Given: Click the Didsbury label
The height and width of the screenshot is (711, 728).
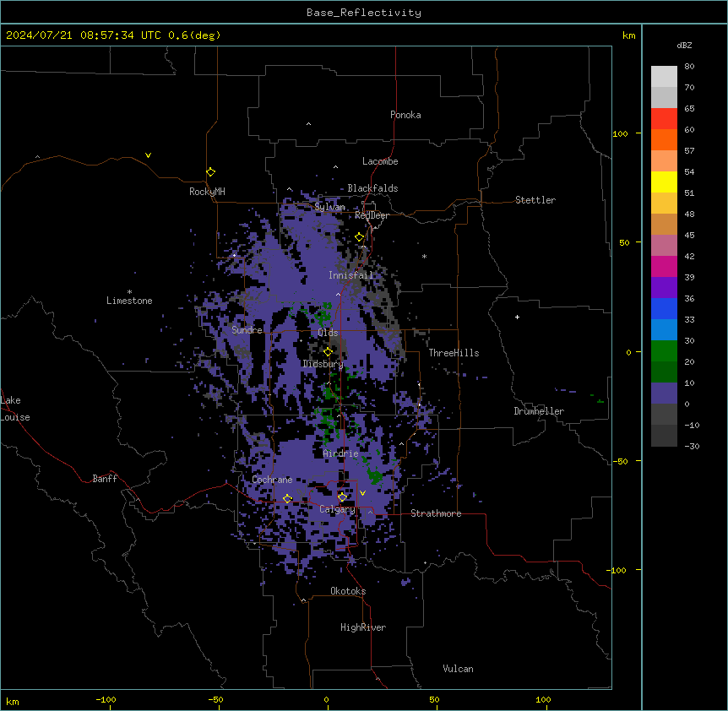Looking at the screenshot, I should coord(323,364).
